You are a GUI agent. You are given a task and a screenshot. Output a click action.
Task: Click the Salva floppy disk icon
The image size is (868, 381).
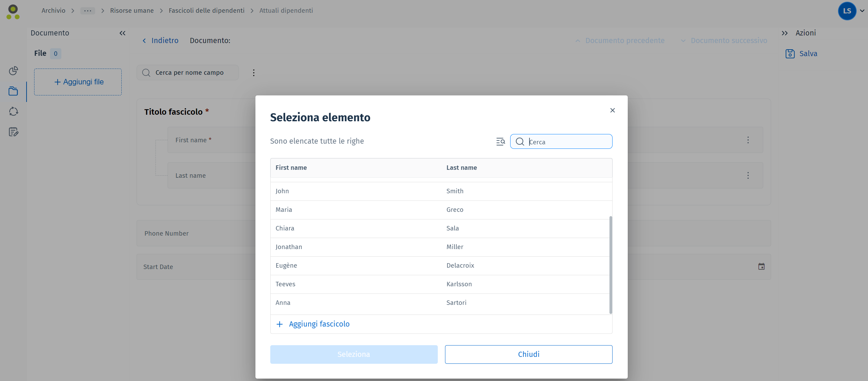(790, 54)
